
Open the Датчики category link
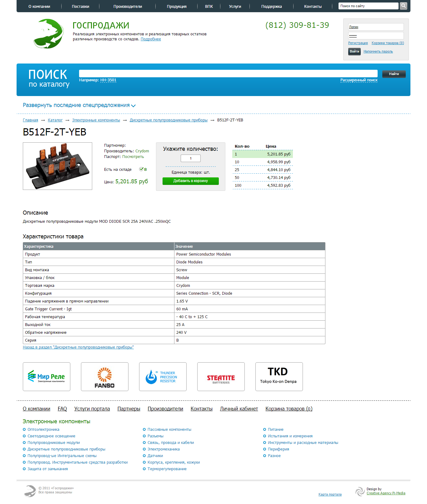[x=155, y=456]
